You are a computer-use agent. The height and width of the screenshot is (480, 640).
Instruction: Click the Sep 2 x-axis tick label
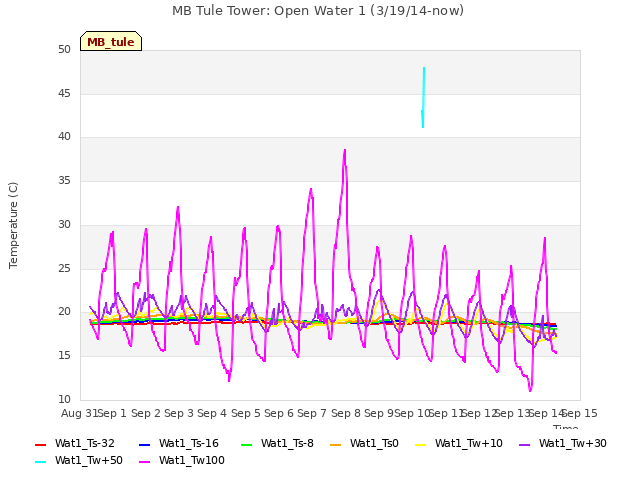[146, 413]
